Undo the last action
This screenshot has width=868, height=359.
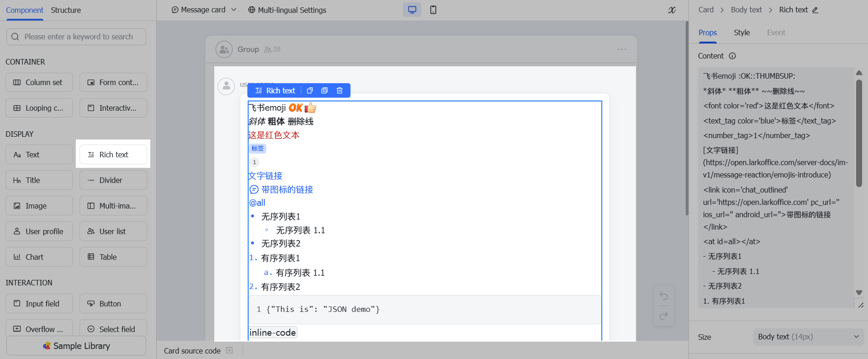point(664,296)
